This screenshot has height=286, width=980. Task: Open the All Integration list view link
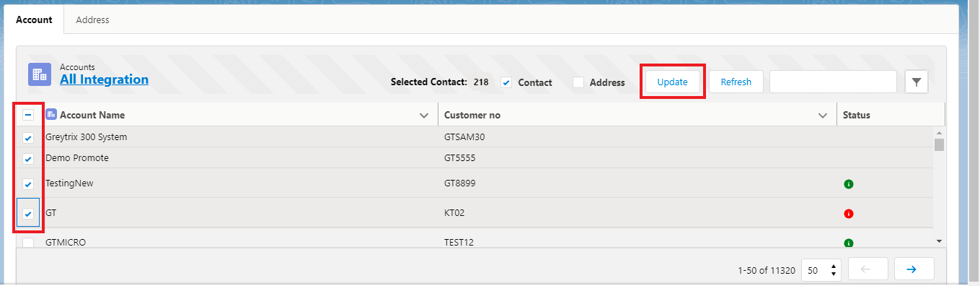(104, 79)
